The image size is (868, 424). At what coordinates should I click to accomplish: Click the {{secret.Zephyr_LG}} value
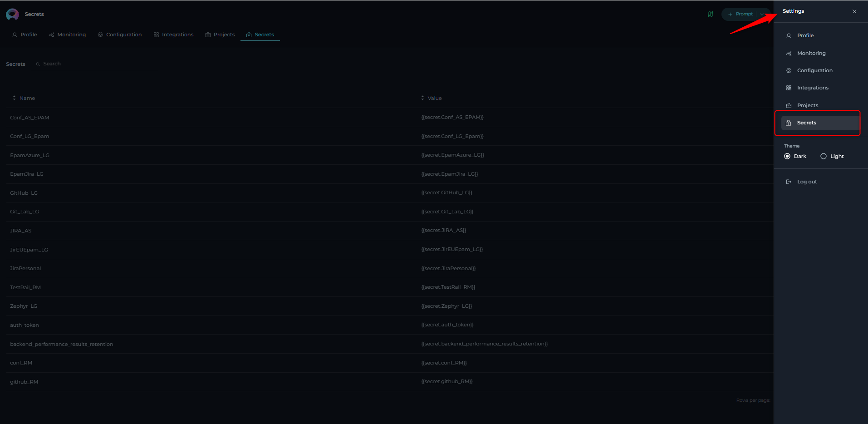click(446, 306)
